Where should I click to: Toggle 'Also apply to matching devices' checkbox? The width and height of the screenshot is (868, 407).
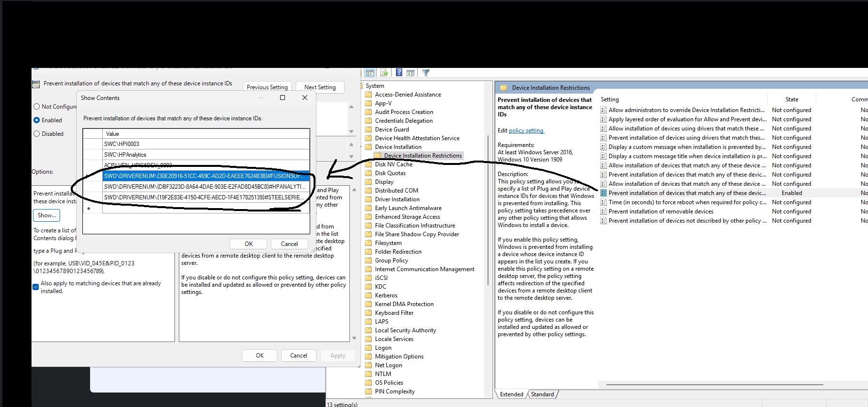(x=35, y=287)
